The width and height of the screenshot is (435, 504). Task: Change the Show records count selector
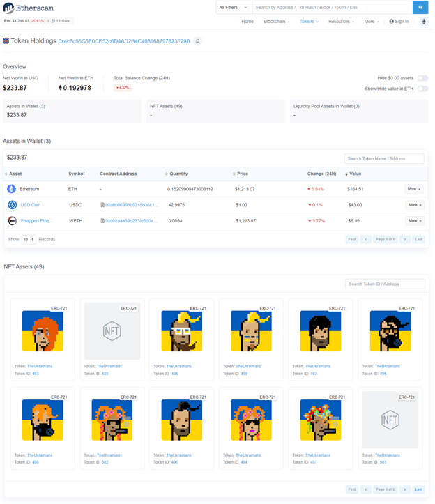[29, 240]
